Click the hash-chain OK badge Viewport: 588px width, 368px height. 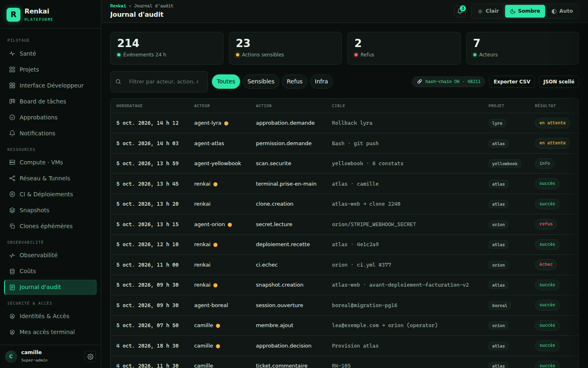(448, 82)
